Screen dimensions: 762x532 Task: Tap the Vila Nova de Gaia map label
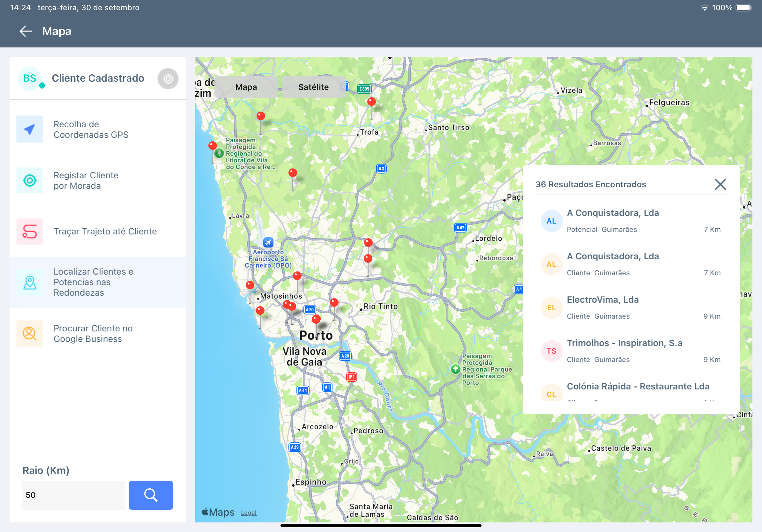coord(304,357)
